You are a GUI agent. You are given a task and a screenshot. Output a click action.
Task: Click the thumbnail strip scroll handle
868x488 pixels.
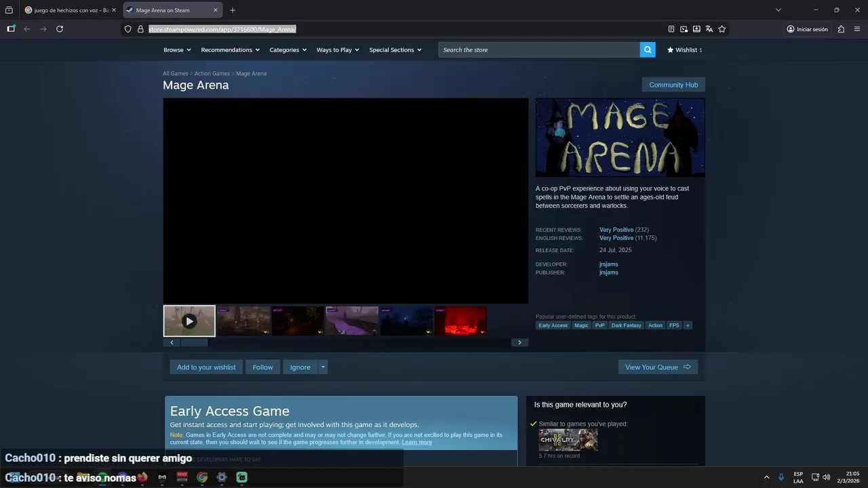pos(194,342)
